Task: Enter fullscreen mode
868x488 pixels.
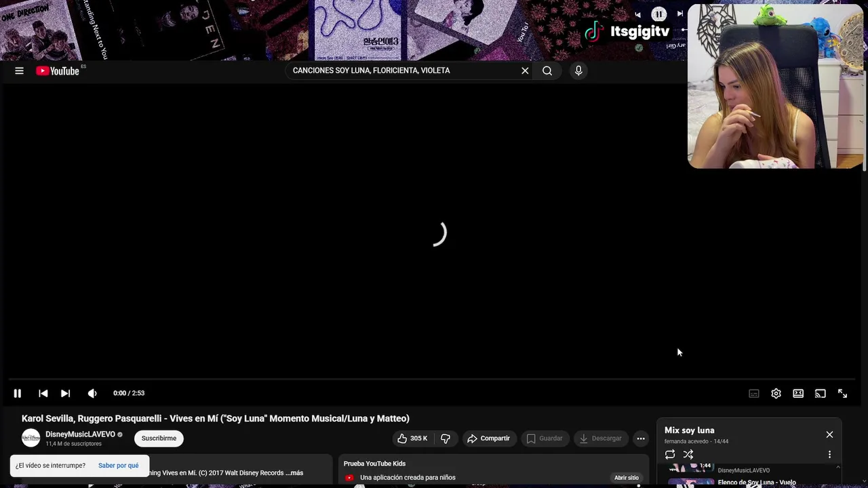Action: 842,393
